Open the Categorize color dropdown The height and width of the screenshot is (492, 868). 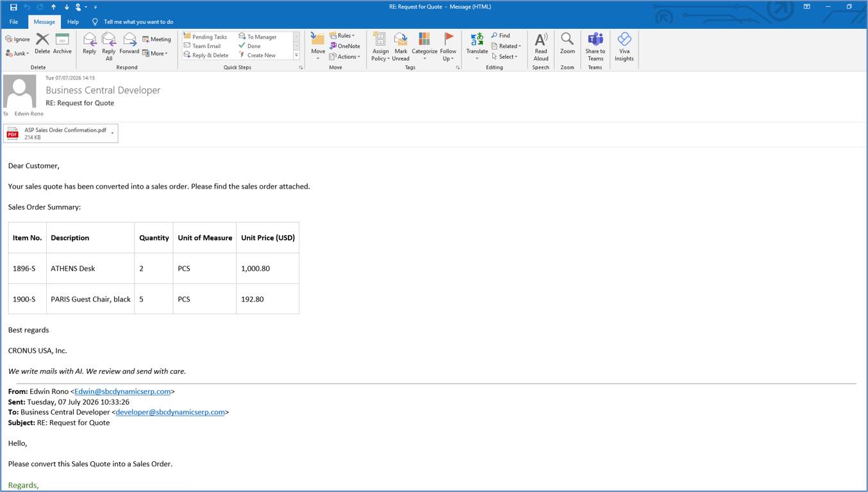[424, 46]
